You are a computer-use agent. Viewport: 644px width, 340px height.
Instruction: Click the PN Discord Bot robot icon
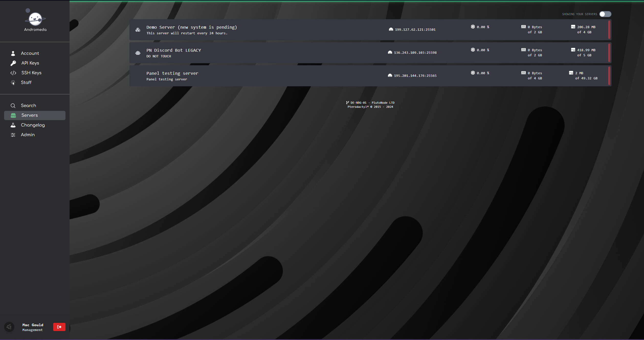138,53
